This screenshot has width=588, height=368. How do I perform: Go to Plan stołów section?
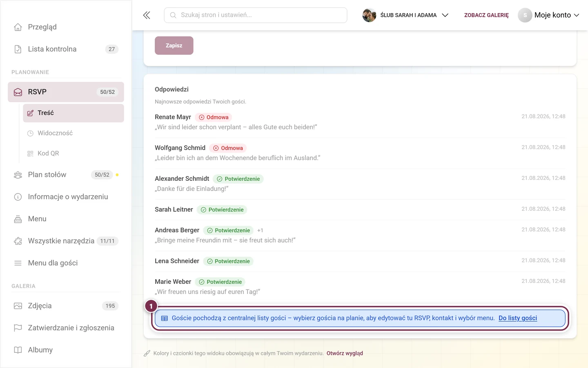tap(66, 175)
